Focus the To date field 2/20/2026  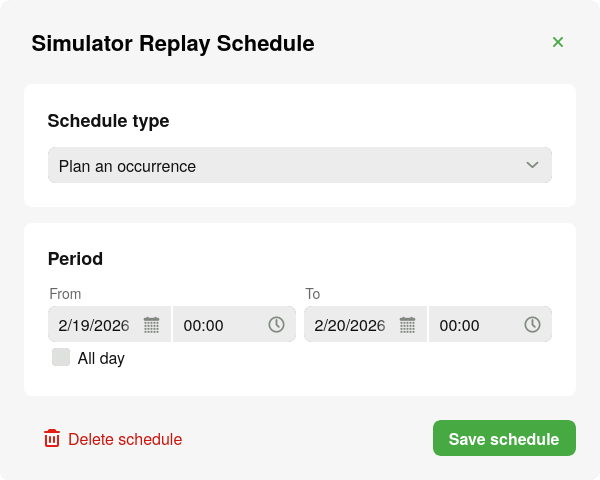coord(350,325)
